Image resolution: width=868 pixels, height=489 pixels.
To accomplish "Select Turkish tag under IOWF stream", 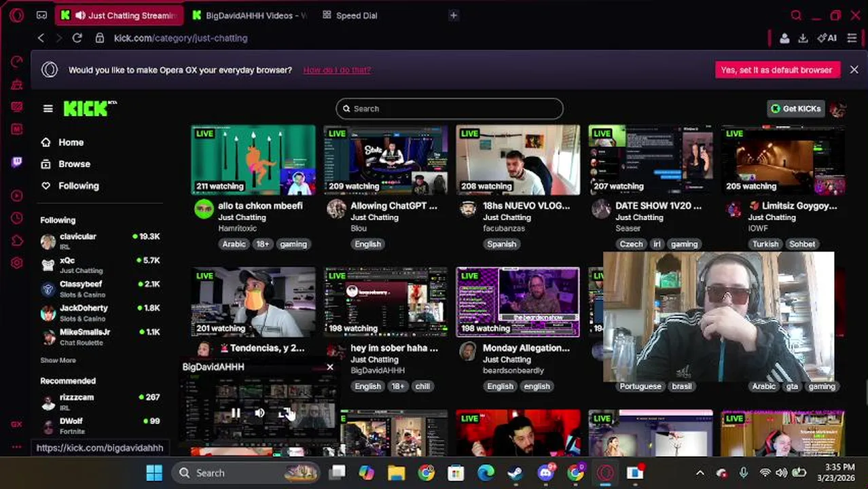I will pos(765,244).
